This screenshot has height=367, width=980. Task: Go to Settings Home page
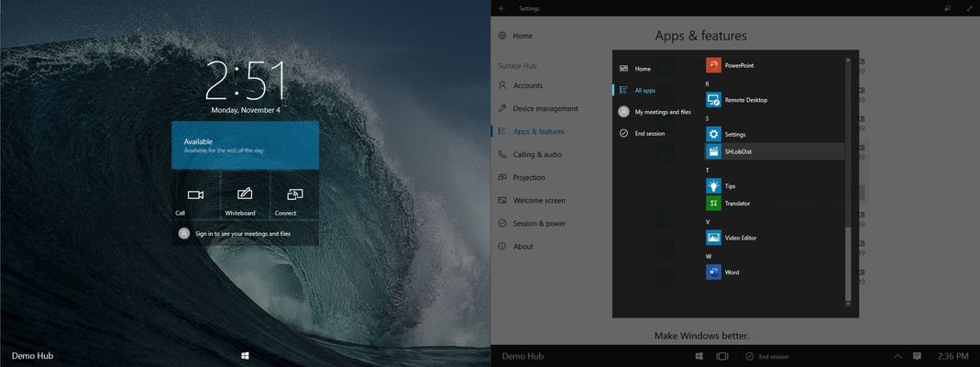coord(515,36)
